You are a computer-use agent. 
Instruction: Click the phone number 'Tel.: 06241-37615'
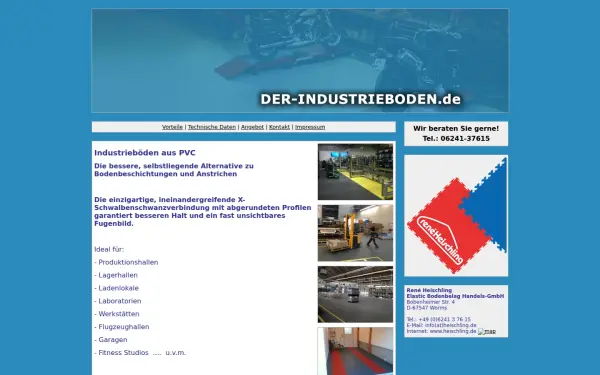(x=456, y=139)
